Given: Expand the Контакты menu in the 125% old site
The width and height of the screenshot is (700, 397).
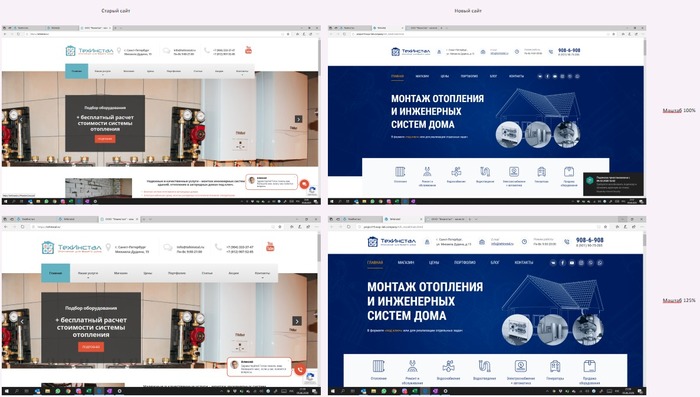Looking at the screenshot, I should click(x=262, y=273).
